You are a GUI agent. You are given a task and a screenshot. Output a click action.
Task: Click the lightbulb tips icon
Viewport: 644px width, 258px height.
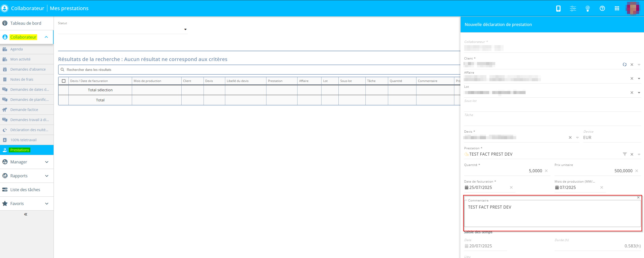point(587,9)
